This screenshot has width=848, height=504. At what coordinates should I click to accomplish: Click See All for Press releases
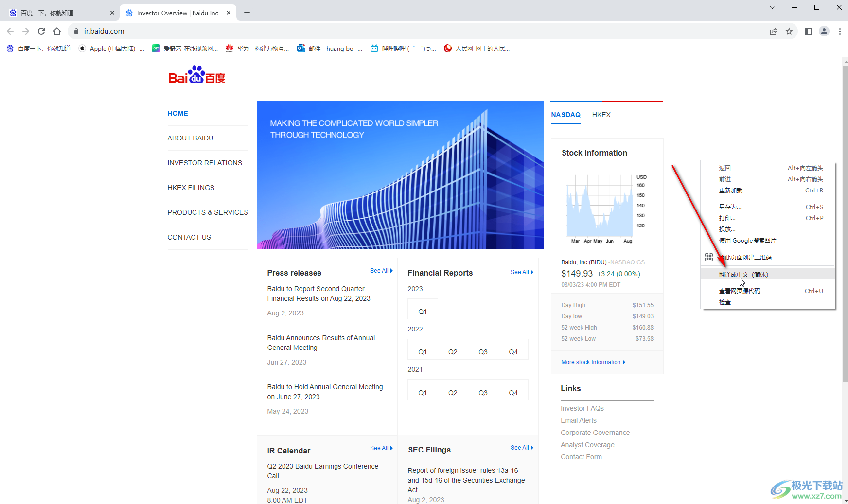pyautogui.click(x=381, y=271)
